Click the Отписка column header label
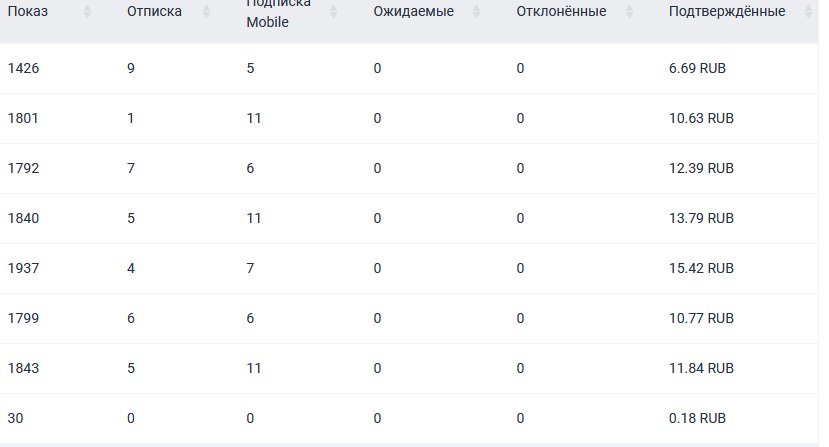829x447 pixels. coord(154,11)
